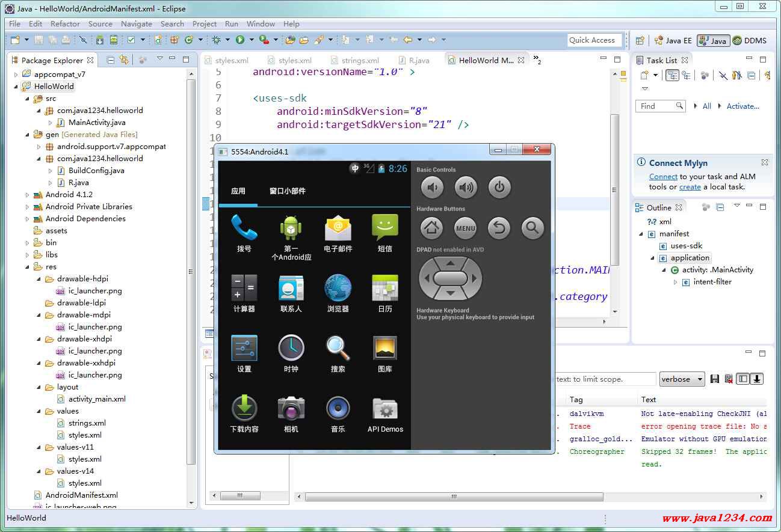This screenshot has width=781, height=532.
Task: Switch to the DDMS perspective
Action: click(750, 40)
